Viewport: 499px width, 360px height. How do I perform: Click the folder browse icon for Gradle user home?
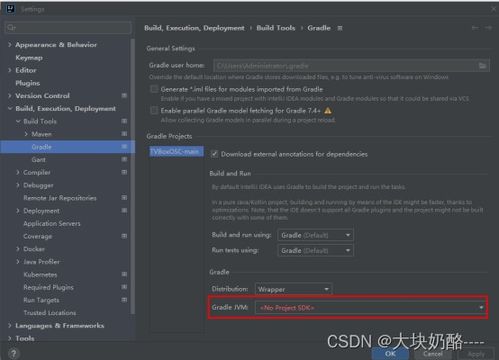(482, 66)
